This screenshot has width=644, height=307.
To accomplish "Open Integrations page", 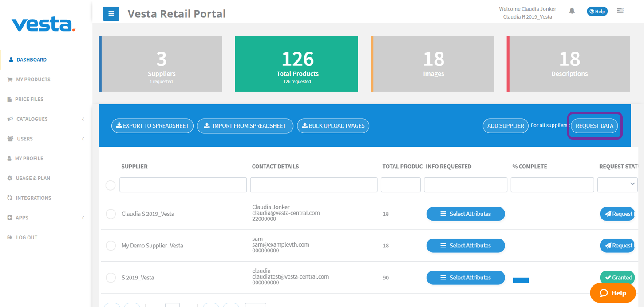I will click(33, 198).
